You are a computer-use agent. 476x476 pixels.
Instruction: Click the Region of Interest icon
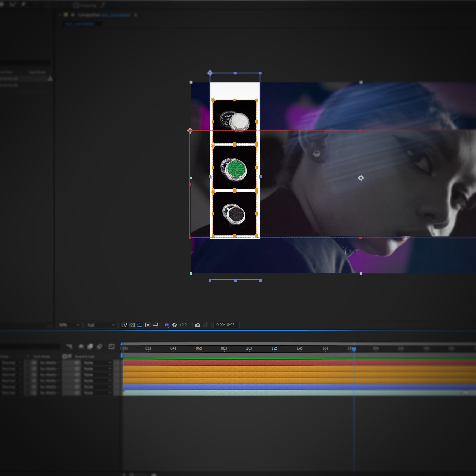(148, 325)
